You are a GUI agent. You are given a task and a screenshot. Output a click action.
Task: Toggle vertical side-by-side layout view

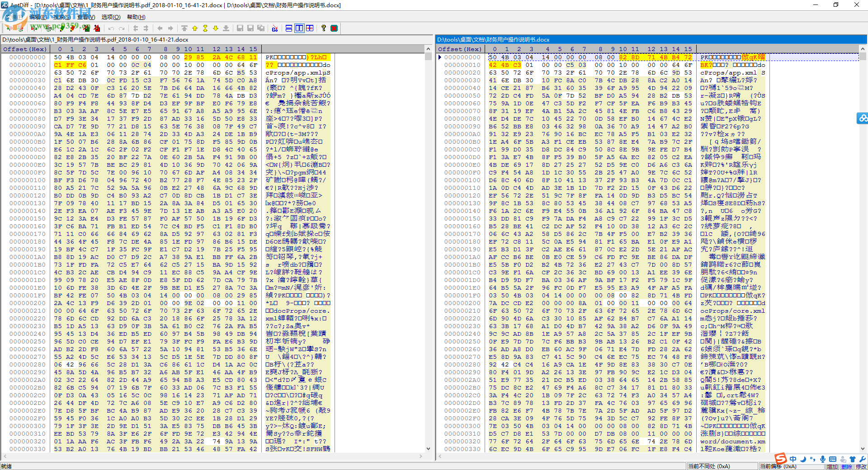coord(299,28)
